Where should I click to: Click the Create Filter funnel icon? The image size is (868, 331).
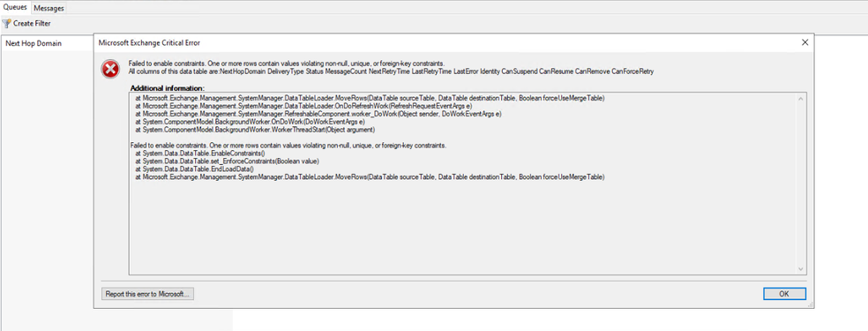click(x=7, y=24)
